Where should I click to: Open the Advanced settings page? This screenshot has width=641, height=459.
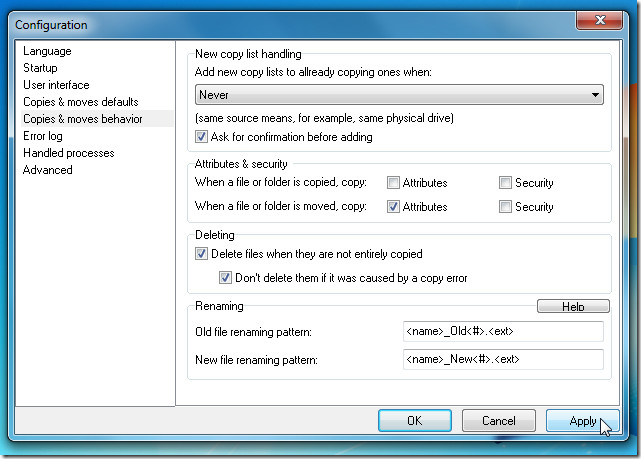[48, 170]
